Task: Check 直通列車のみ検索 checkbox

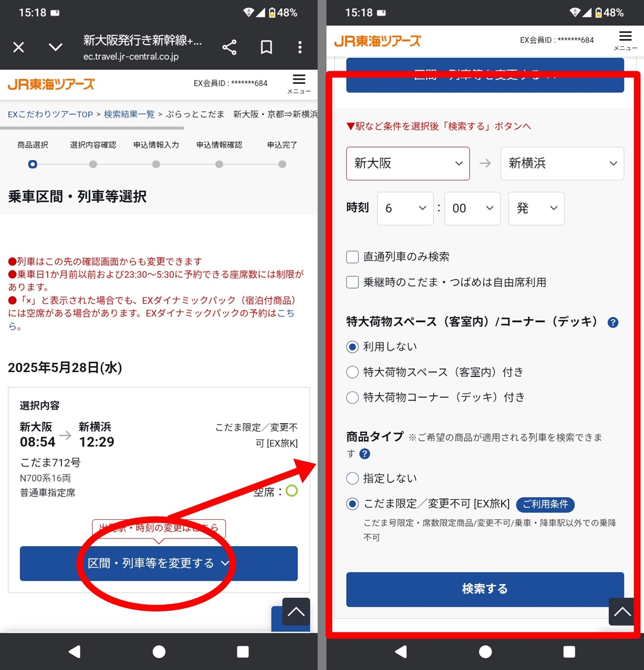Action: [x=353, y=257]
